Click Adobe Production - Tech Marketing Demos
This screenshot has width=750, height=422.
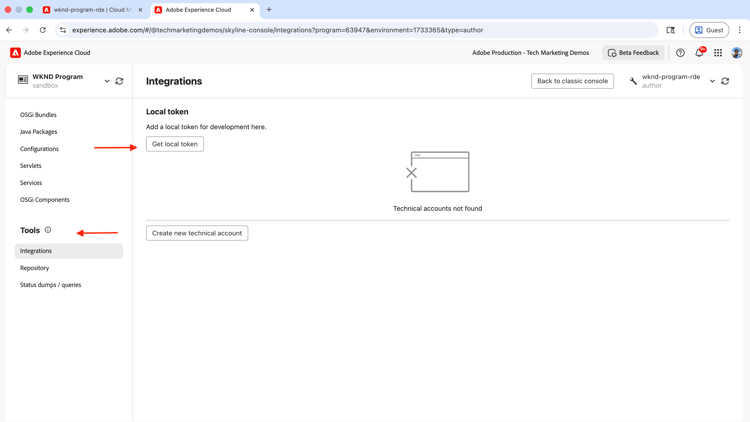click(530, 53)
